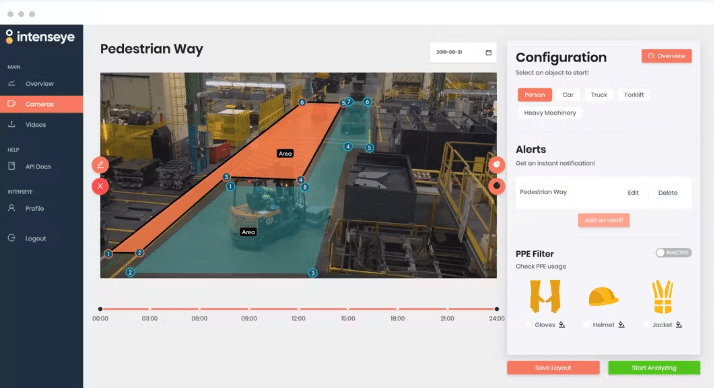Check the Jacket checkbox
This screenshot has height=388, width=714.
(646, 325)
